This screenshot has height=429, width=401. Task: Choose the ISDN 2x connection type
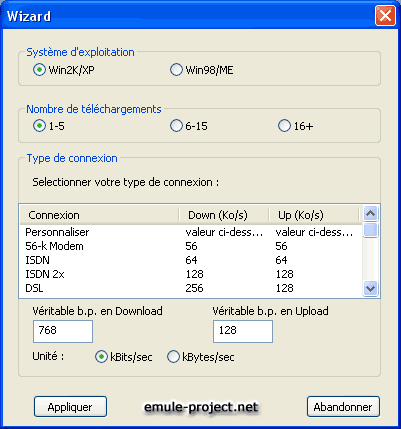coord(191,274)
